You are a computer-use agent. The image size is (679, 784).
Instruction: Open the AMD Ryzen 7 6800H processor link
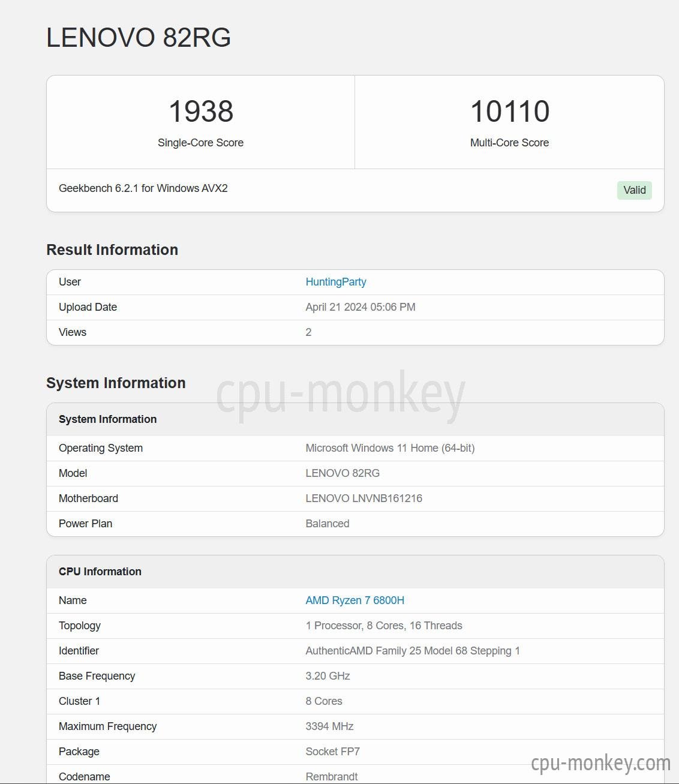coord(355,600)
